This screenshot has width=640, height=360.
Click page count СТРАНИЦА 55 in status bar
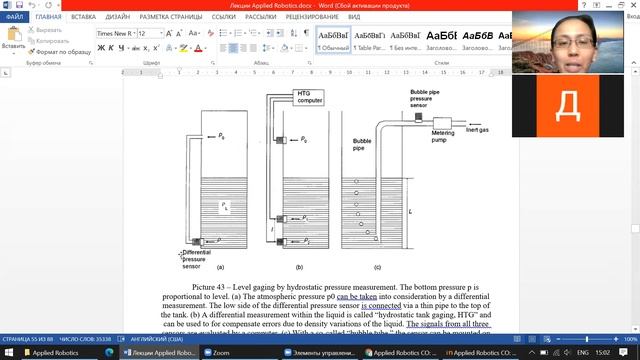[x=27, y=339]
